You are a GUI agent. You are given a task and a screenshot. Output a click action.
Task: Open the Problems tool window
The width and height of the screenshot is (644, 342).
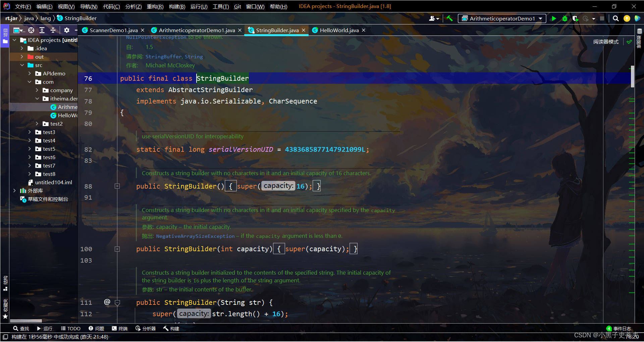click(96, 329)
